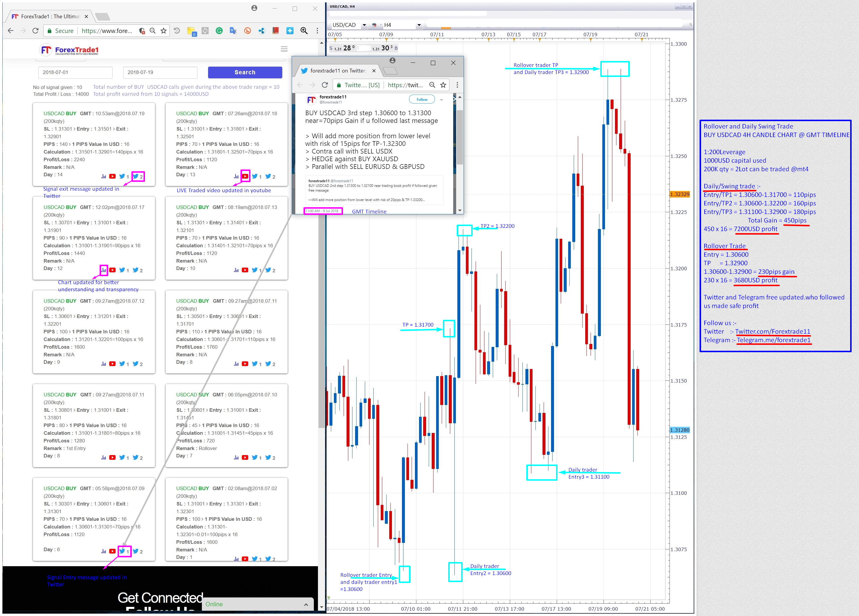Click scroll-down arrow of Twitter window scrollbar

tap(460, 211)
